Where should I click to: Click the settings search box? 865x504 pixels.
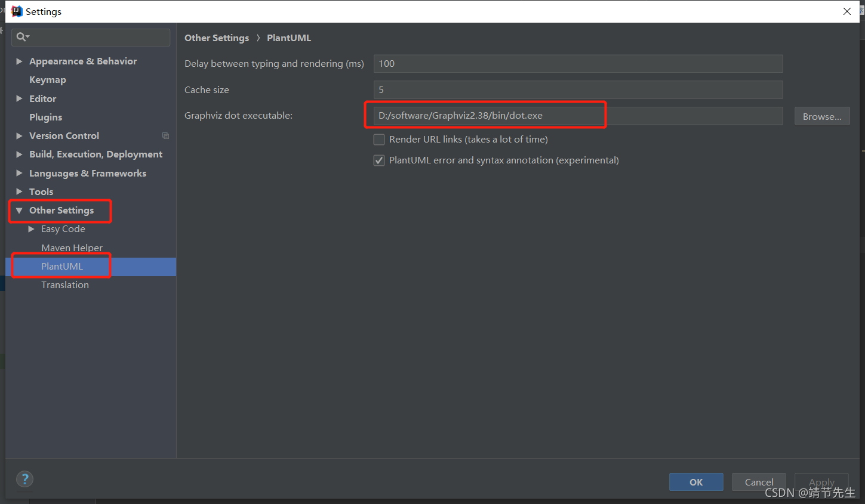(91, 37)
